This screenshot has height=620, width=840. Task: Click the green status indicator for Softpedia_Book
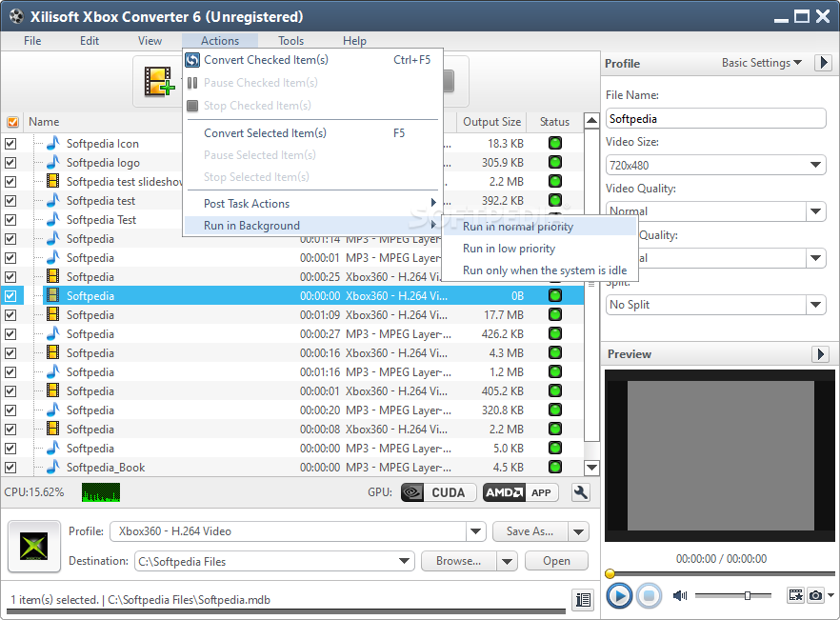pos(555,467)
